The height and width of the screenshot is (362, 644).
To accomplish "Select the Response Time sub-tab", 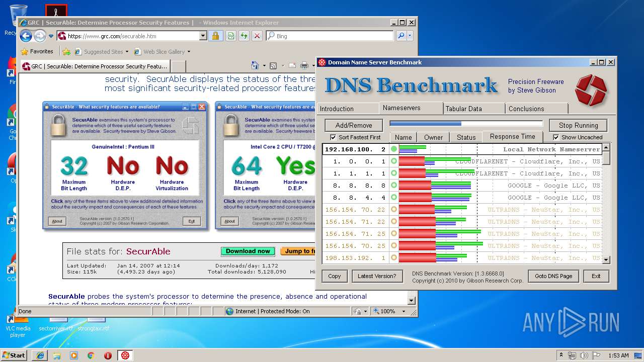I will pyautogui.click(x=512, y=136).
